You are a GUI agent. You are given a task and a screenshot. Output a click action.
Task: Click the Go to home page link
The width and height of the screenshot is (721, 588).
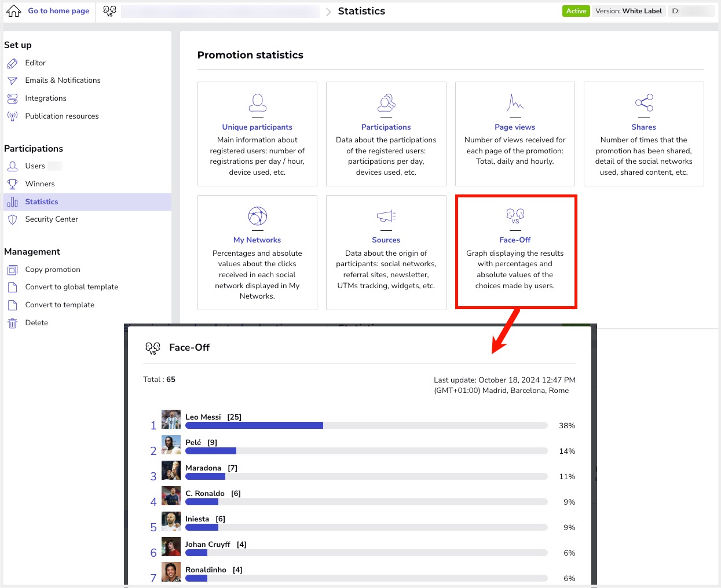click(58, 11)
